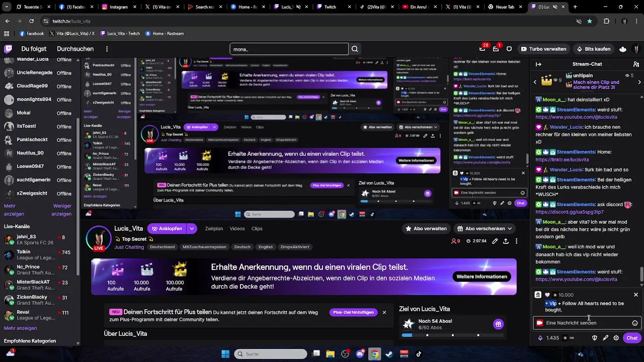This screenshot has height=362, width=644.
Task: Switch to the Instagram browser tab
Action: coord(117,7)
